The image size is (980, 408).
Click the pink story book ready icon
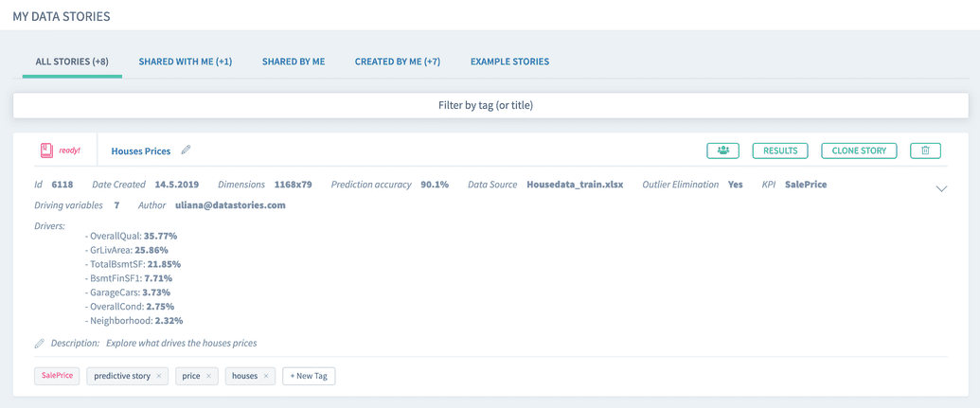coord(46,151)
